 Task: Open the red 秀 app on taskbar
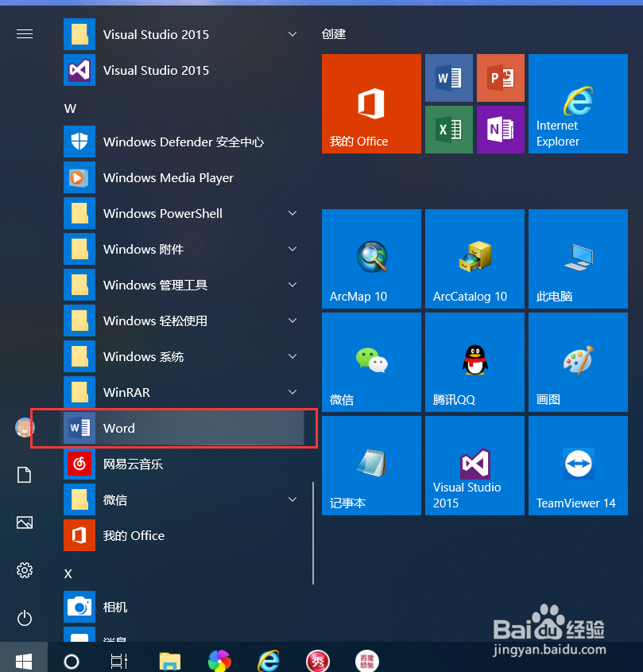tap(318, 662)
